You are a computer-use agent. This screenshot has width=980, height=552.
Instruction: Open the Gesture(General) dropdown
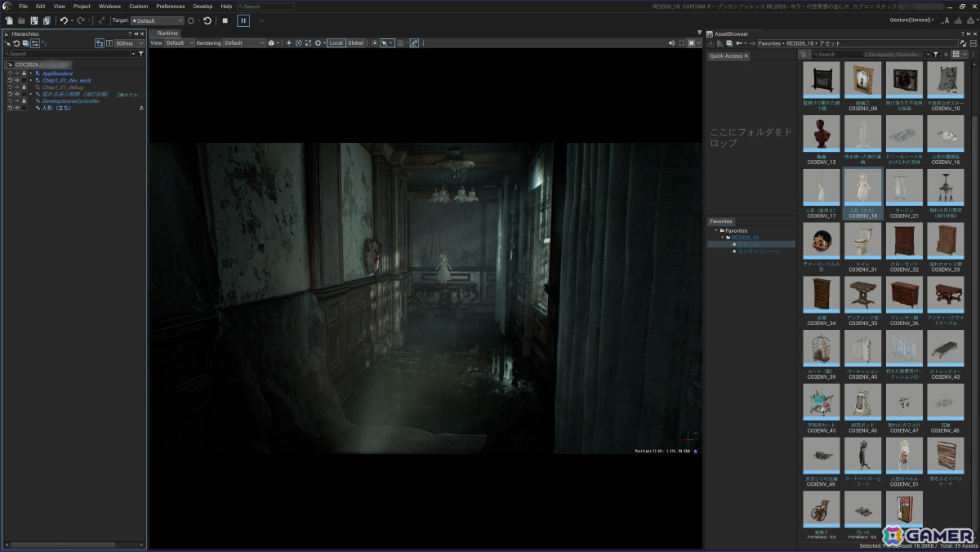click(913, 20)
